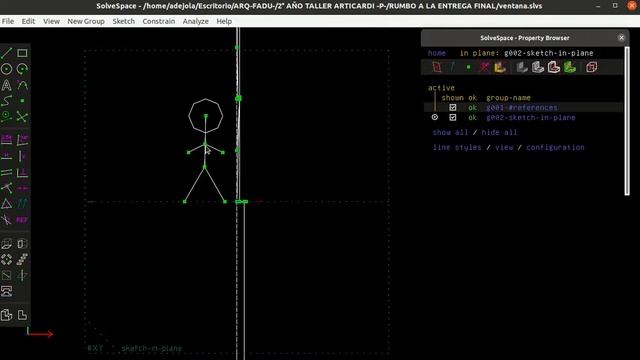Viewport: 640px width, 360px height.
Task: Apply the vertical constraint tool
Action: pos(22,156)
